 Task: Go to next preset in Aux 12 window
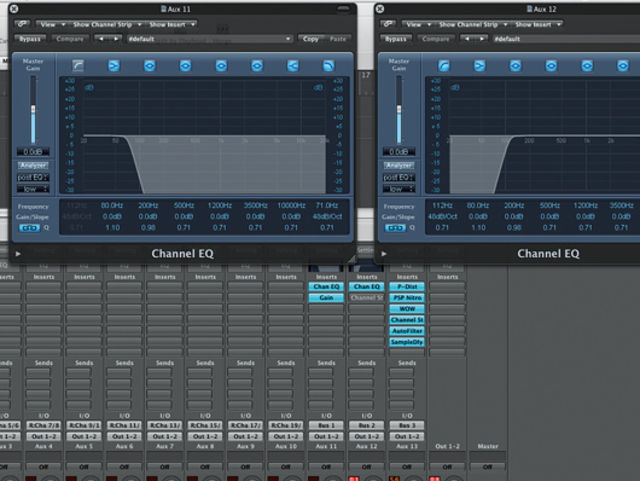482,39
